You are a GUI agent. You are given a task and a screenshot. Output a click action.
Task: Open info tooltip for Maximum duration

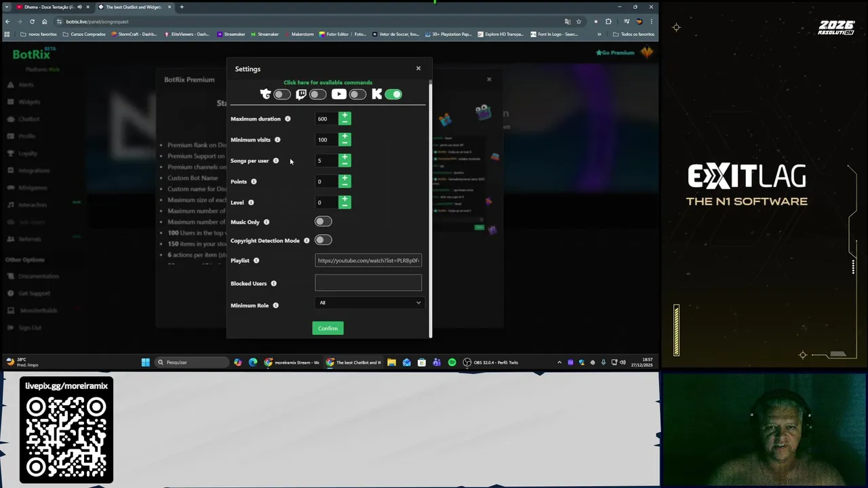(288, 119)
